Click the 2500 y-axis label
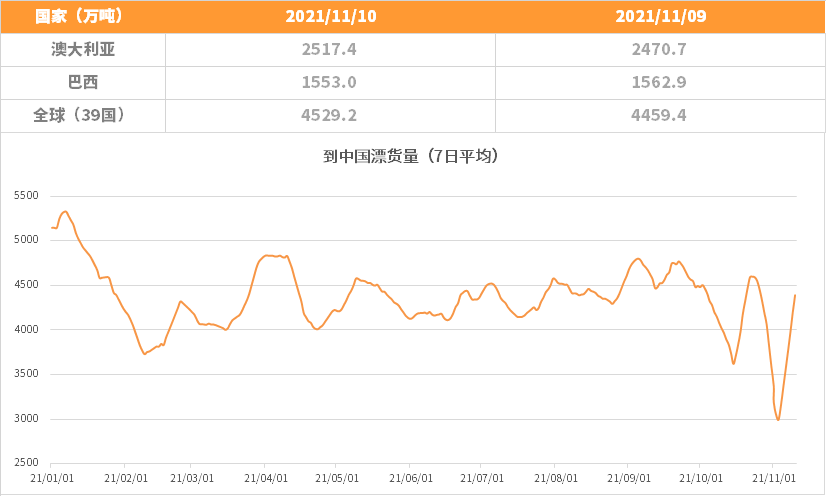The height and width of the screenshot is (496, 826). 26,463
